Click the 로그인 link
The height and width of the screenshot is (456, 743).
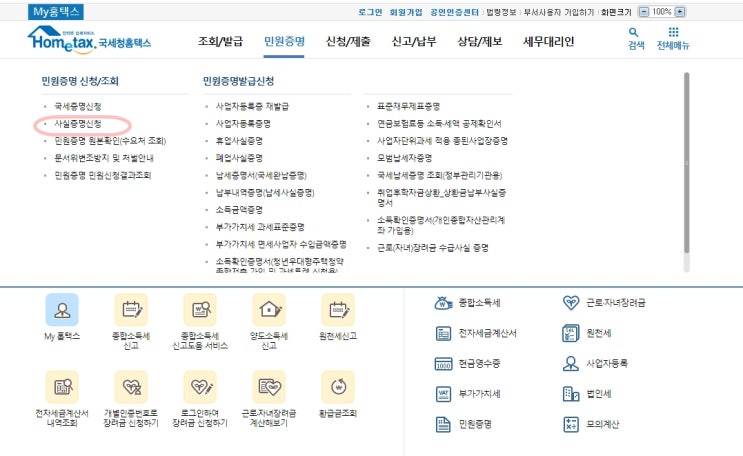click(371, 12)
